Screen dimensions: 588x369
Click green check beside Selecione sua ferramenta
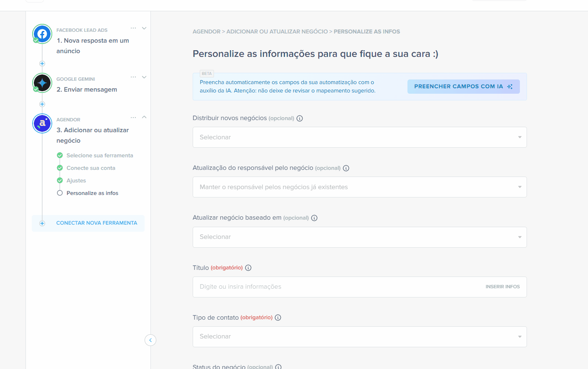click(60, 155)
